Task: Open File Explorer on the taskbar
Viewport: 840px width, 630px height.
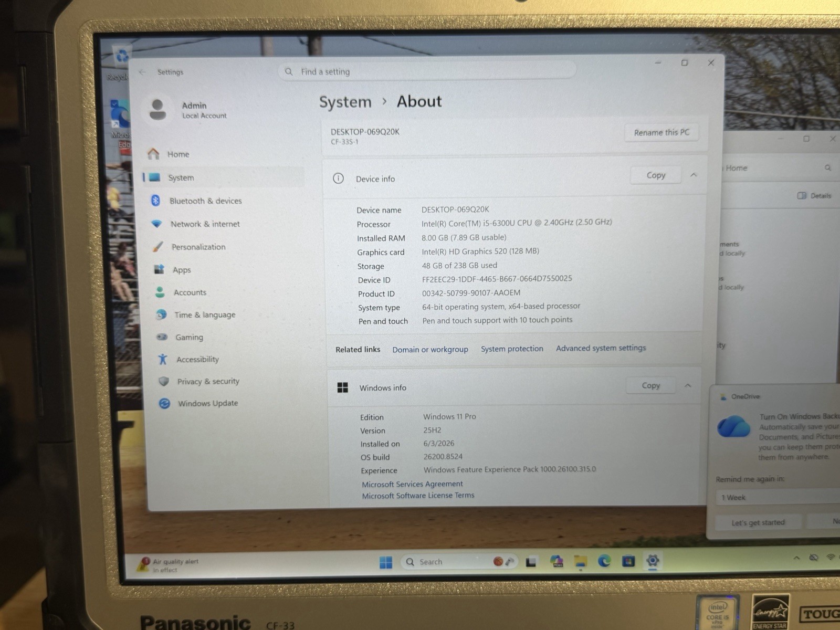Action: tap(580, 562)
